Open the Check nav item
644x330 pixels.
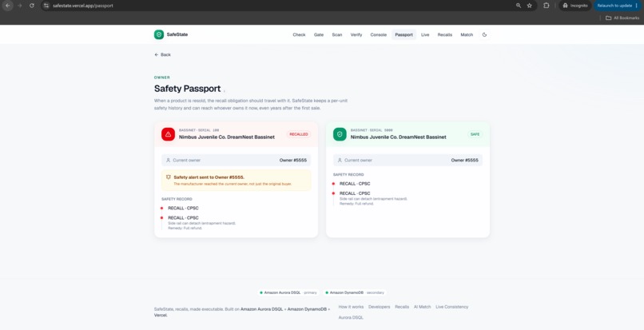(299, 35)
